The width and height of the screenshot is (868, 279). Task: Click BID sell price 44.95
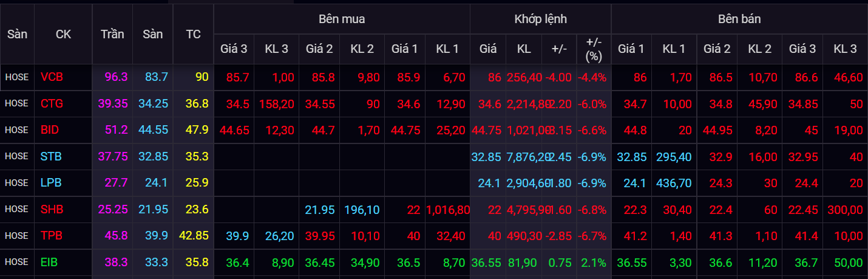point(719,130)
